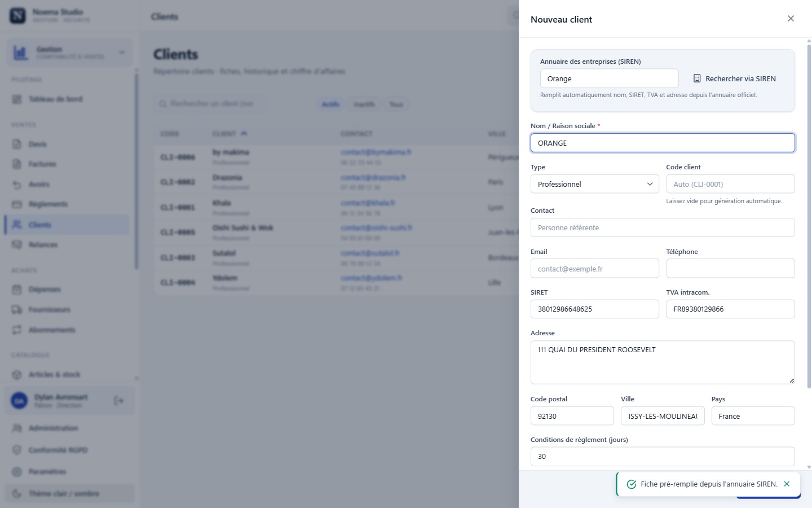Click the Clients sidebar icon
This screenshot has height=508, width=812.
click(x=17, y=225)
